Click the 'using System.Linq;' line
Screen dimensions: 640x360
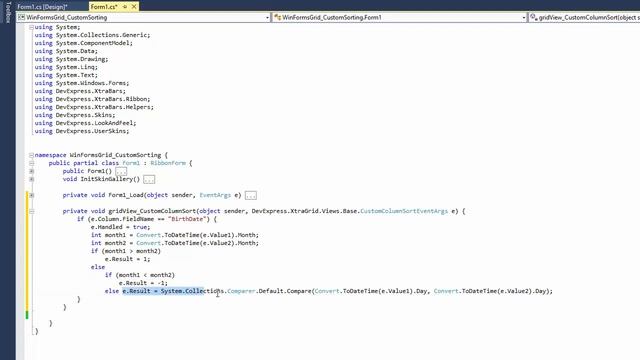tap(66, 67)
